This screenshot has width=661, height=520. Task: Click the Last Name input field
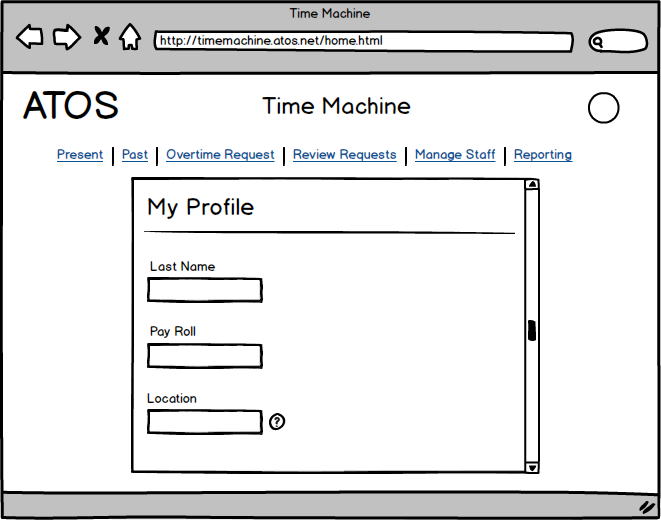click(205, 290)
